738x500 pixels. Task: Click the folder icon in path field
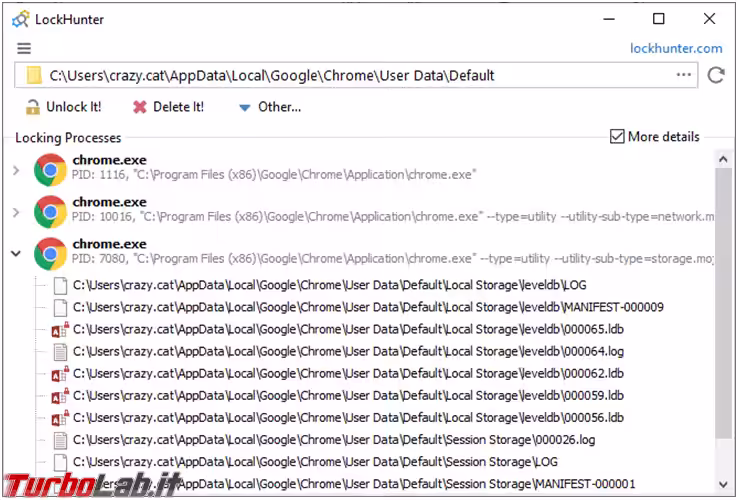(34, 75)
